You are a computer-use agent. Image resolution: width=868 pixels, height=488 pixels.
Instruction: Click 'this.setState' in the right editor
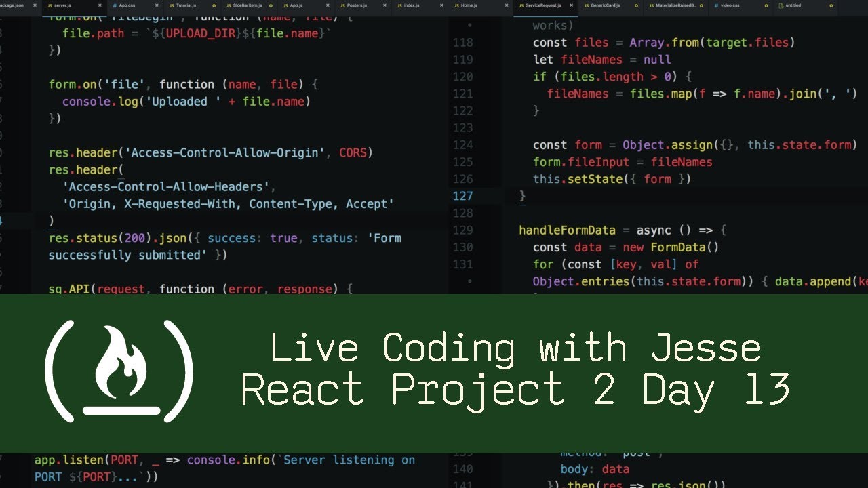(x=578, y=179)
